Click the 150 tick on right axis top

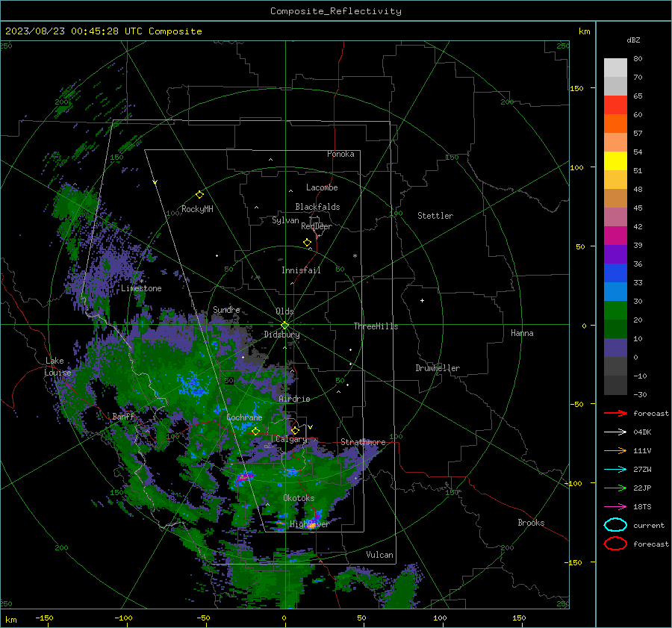577,88
